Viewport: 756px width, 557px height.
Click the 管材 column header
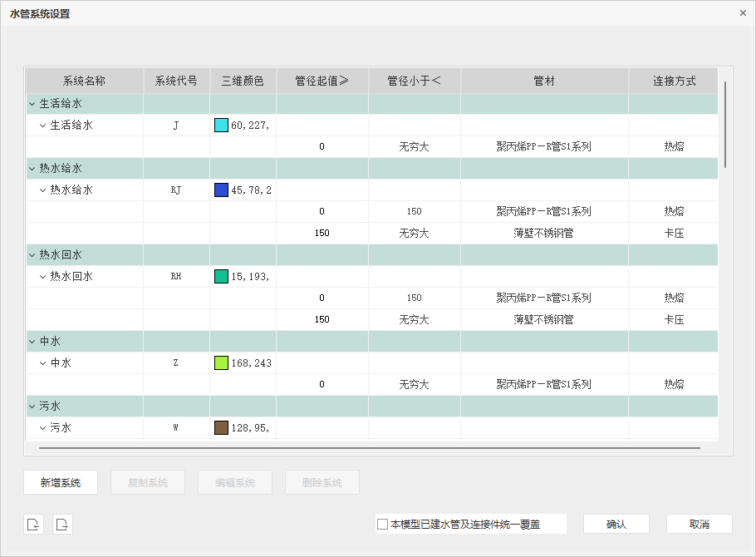(x=544, y=81)
